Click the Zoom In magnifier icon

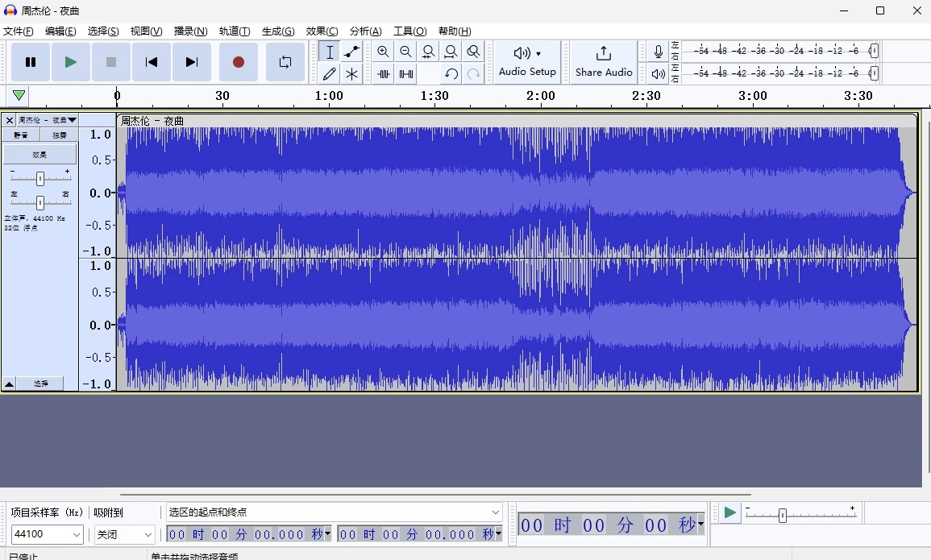click(x=383, y=52)
